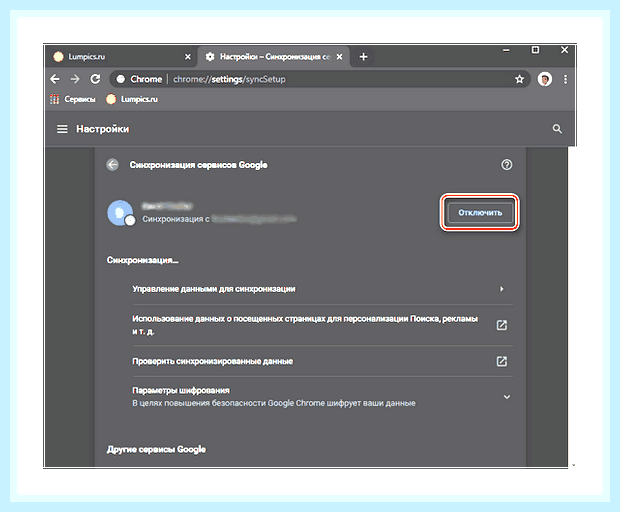Viewport: 620px width, 512px height.
Task: Open the Сервисы apps bookmark
Action: coord(73,99)
